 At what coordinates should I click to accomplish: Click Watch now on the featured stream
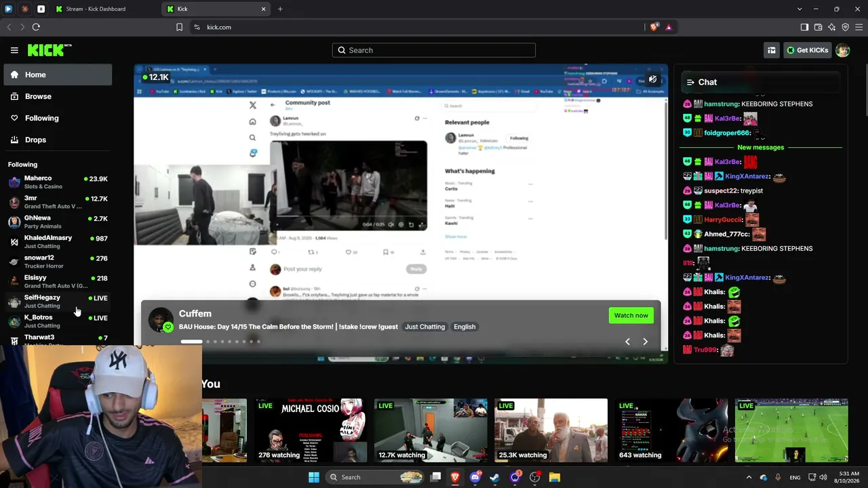(631, 315)
